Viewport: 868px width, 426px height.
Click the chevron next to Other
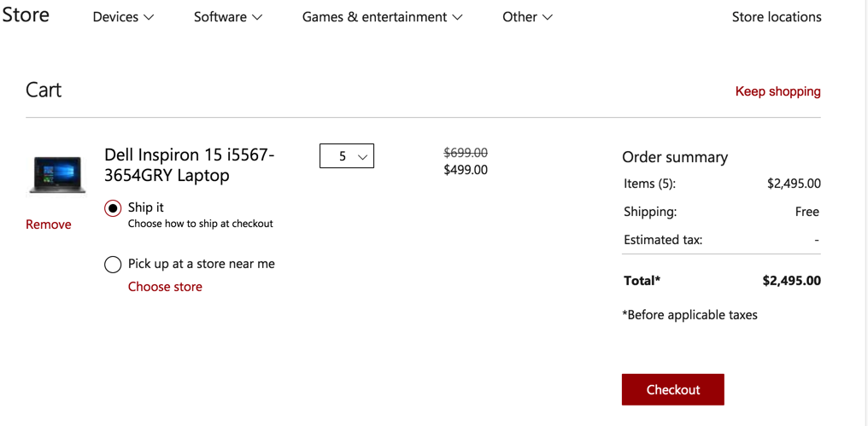(x=547, y=17)
